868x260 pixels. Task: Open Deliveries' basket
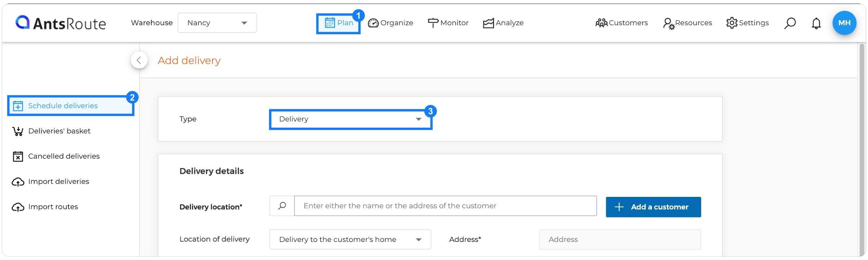pos(51,131)
